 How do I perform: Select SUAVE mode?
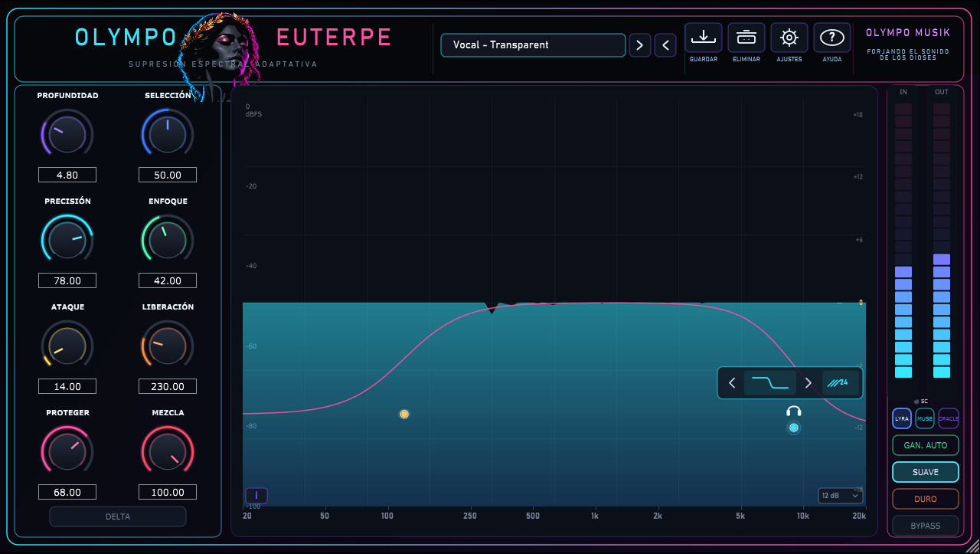click(926, 472)
